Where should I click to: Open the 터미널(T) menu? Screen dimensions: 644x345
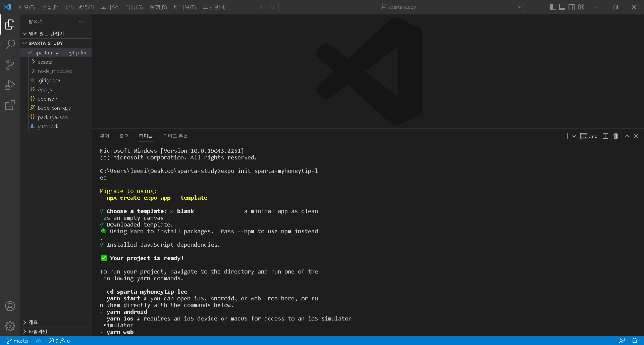click(185, 7)
